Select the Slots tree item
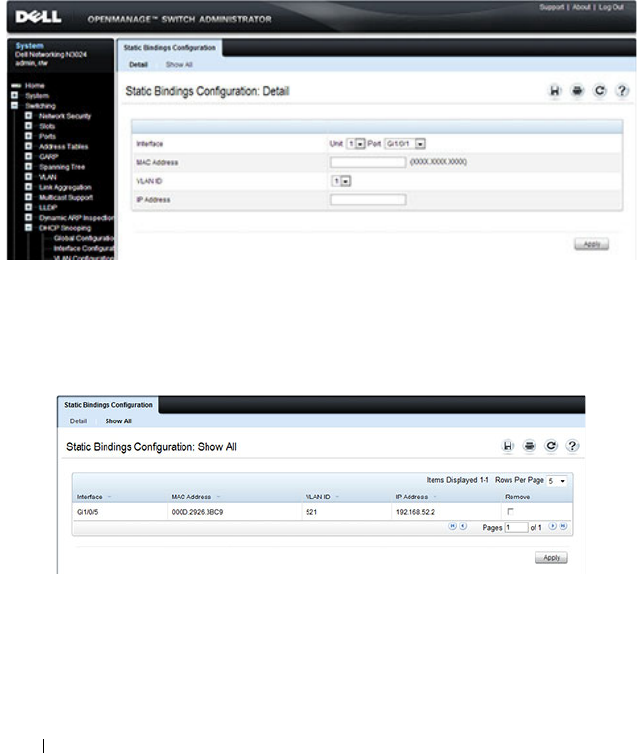The height and width of the screenshot is (753, 641). tap(47, 126)
